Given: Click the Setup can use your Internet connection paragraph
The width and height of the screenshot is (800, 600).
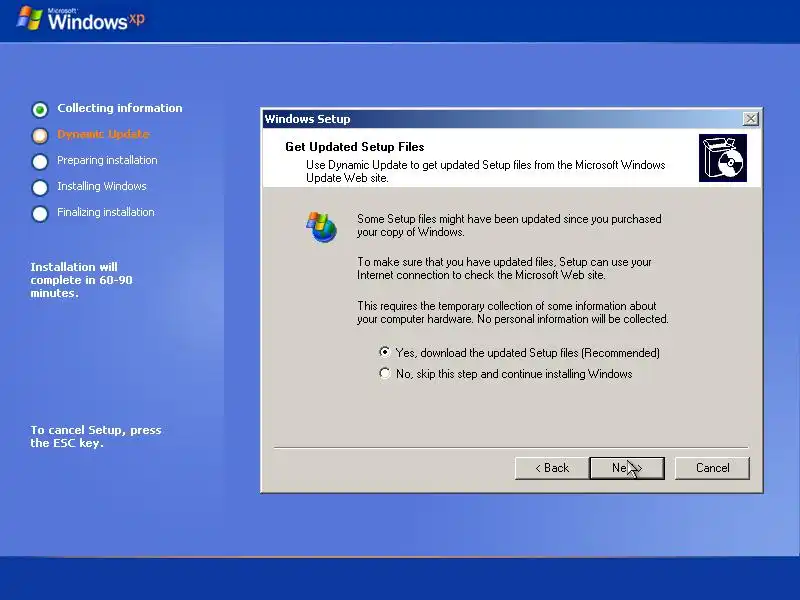Looking at the screenshot, I should [x=504, y=268].
